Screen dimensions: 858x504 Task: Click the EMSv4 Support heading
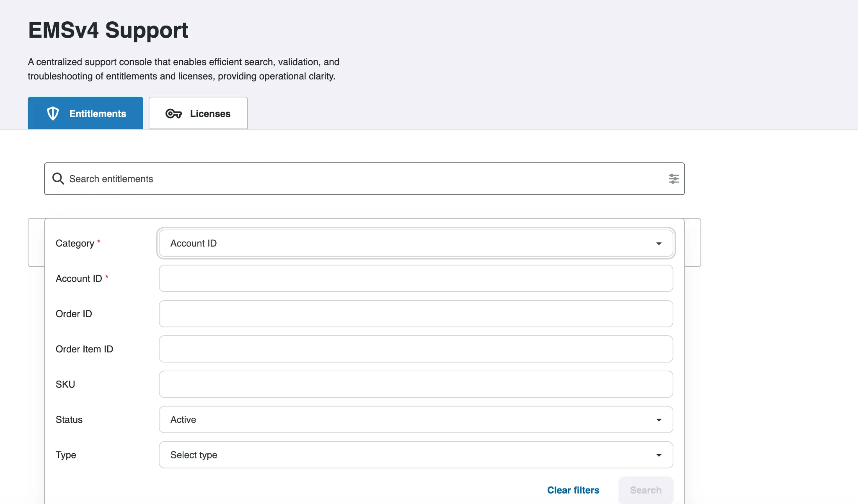coord(108,30)
